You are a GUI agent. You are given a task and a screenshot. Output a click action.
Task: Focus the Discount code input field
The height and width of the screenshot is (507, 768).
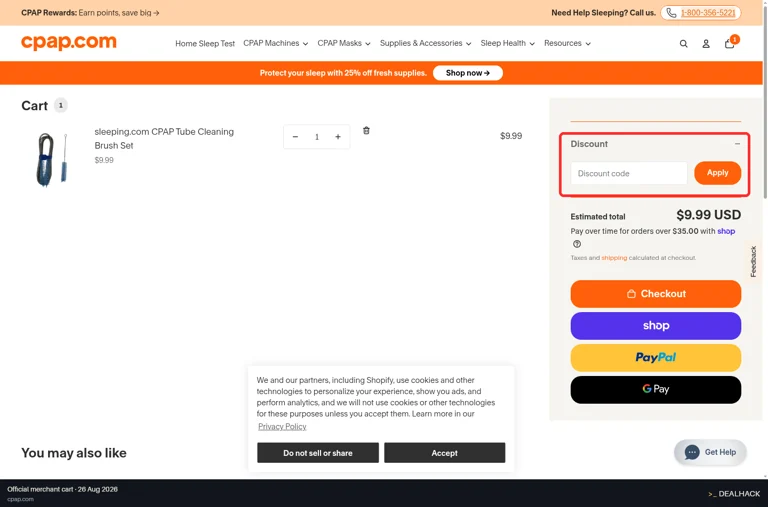pyautogui.click(x=629, y=173)
